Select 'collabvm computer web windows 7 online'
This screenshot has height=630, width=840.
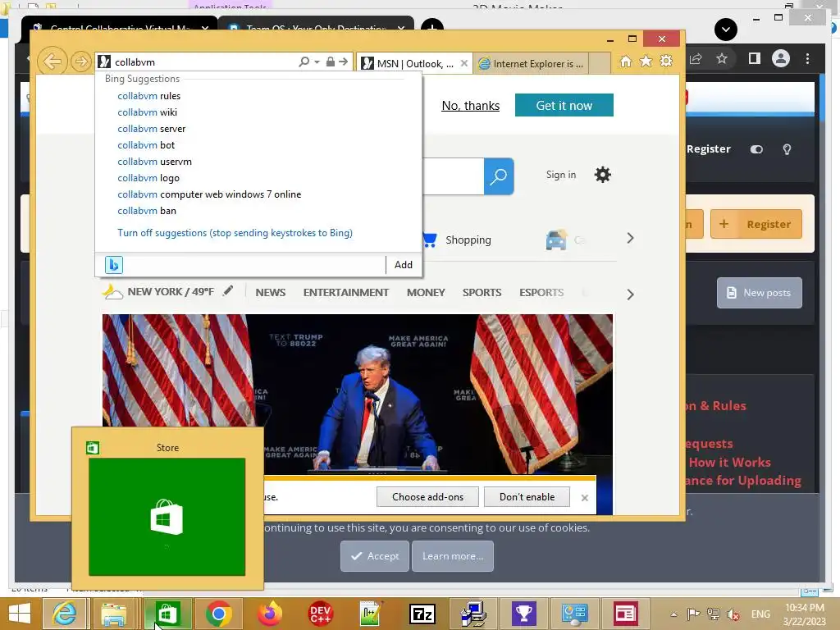209,194
